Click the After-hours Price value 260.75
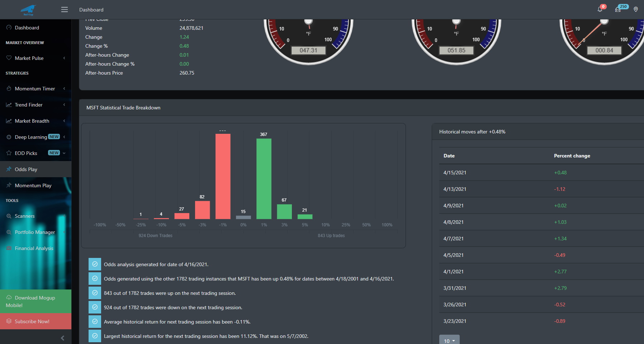Screen dimensions: 644x344 click(x=187, y=73)
